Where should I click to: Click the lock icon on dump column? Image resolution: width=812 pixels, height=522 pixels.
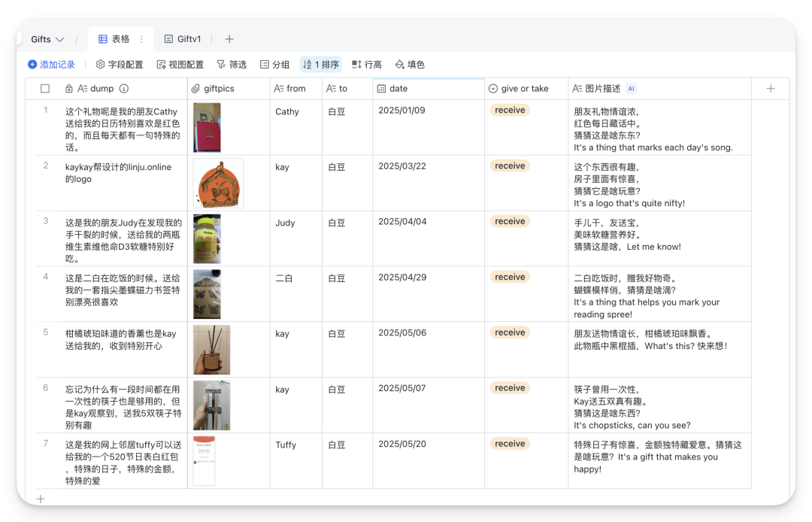69,89
